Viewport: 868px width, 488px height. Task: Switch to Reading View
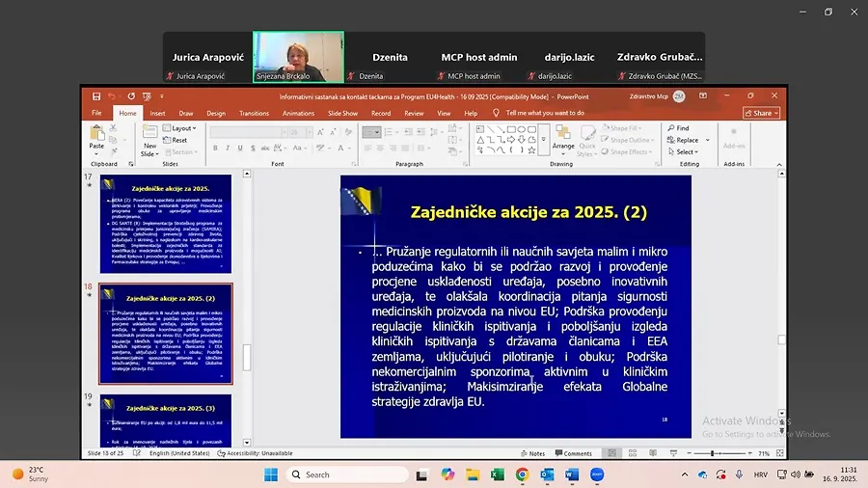click(x=653, y=453)
